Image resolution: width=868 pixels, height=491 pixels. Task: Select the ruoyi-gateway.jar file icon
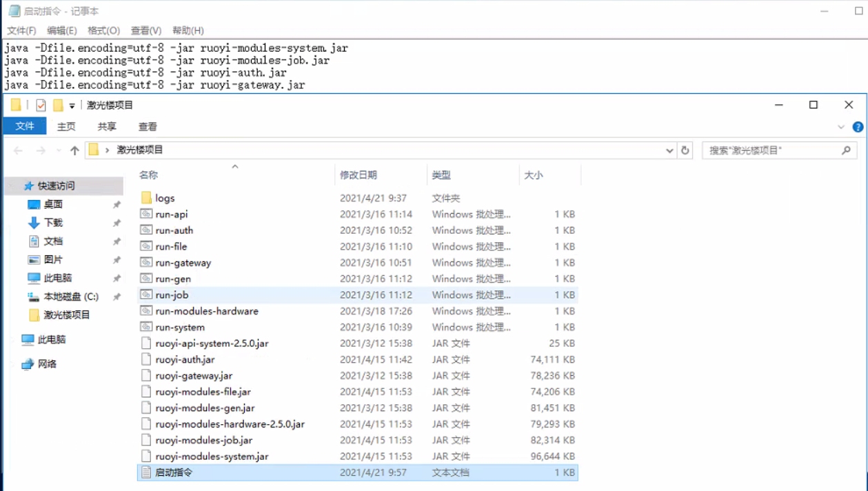click(x=146, y=376)
